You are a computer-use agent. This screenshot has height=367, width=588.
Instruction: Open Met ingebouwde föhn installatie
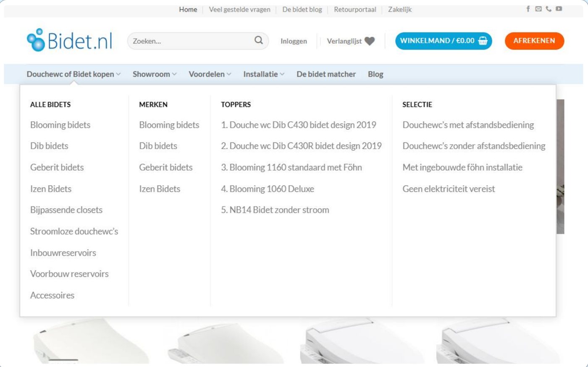[x=462, y=168]
